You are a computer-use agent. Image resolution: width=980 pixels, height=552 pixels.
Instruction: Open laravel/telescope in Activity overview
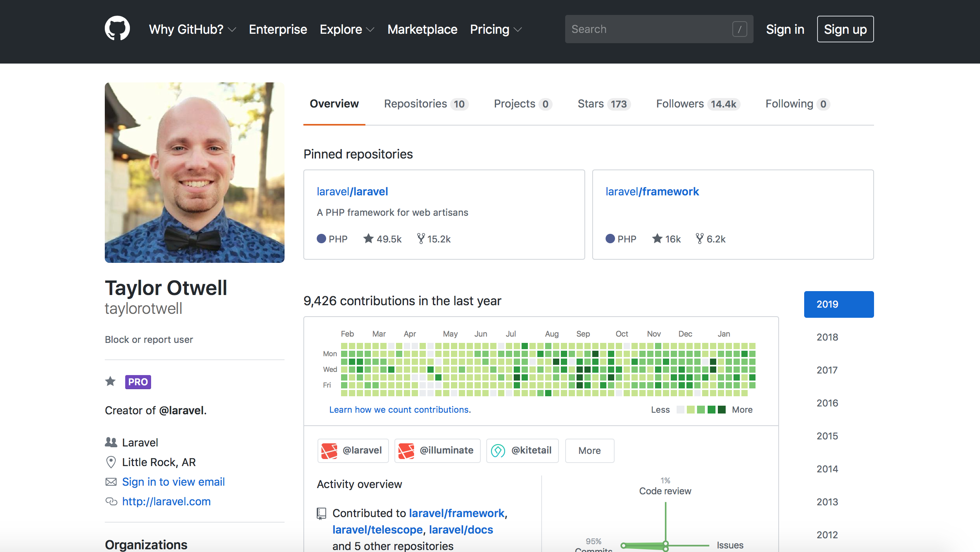pos(378,530)
